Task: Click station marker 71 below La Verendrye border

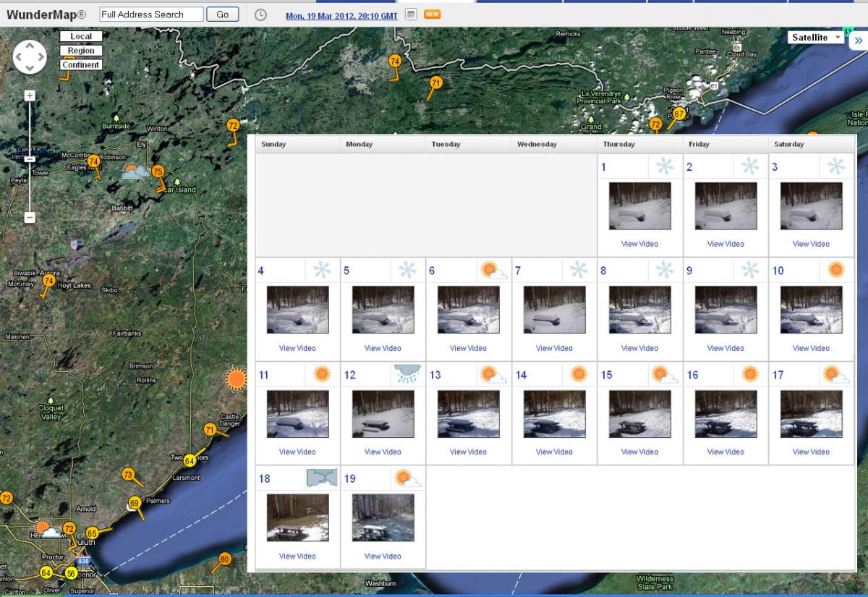Action: [x=435, y=83]
